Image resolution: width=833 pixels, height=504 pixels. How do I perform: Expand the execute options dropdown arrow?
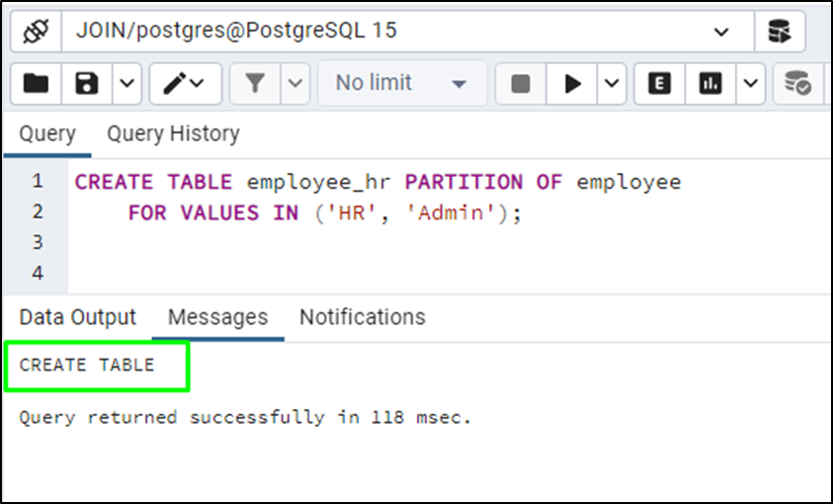click(612, 83)
